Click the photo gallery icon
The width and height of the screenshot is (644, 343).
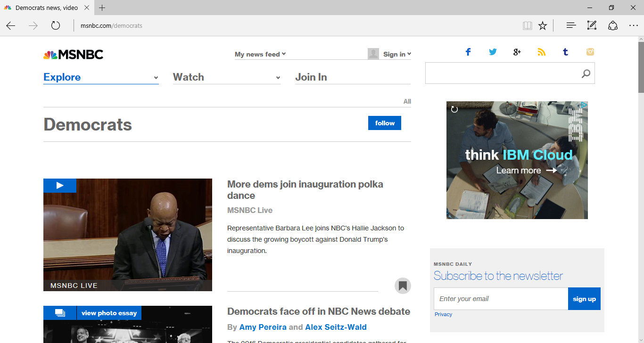(x=60, y=313)
